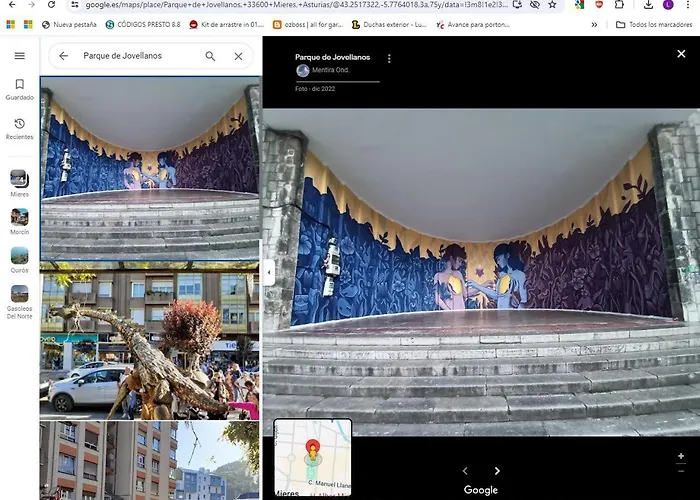700x500 pixels.
Task: Show the next photo
Action: point(497,471)
